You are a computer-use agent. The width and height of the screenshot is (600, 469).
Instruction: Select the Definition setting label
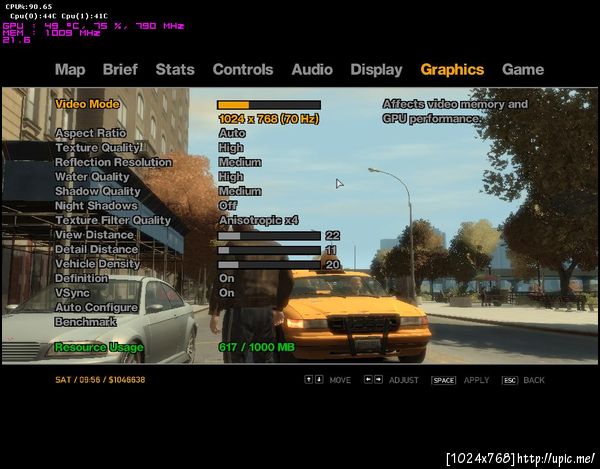[x=81, y=278]
